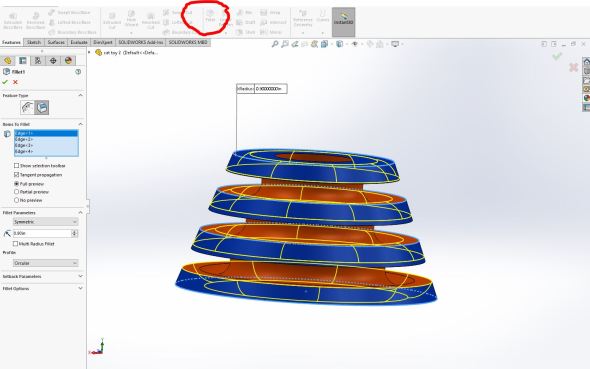Click the left document pane toggle icon
The image size is (590, 369).
tap(544, 44)
